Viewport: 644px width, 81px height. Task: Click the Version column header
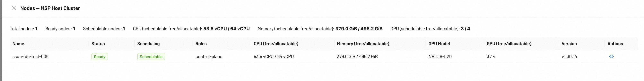569,44
